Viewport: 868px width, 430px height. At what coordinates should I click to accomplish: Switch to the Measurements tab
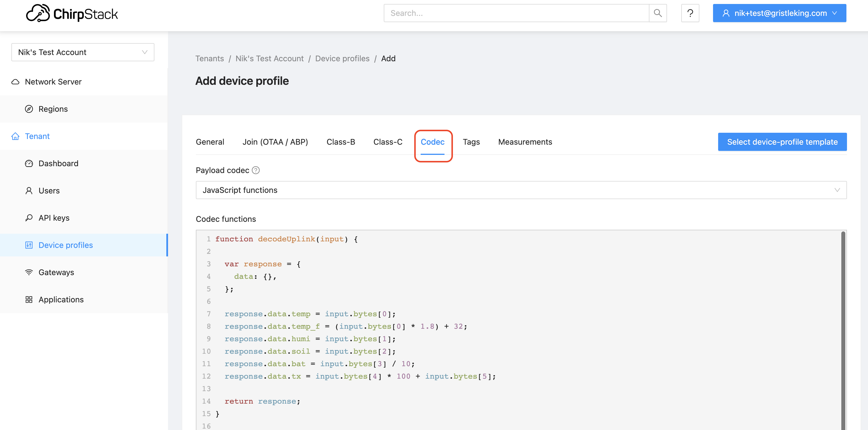(x=525, y=142)
